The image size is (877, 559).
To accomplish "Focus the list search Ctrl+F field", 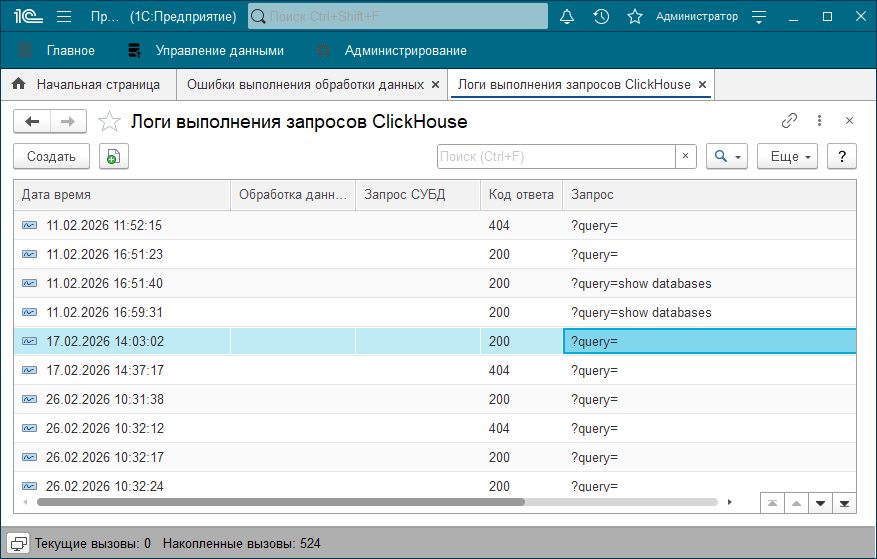I will pos(557,156).
